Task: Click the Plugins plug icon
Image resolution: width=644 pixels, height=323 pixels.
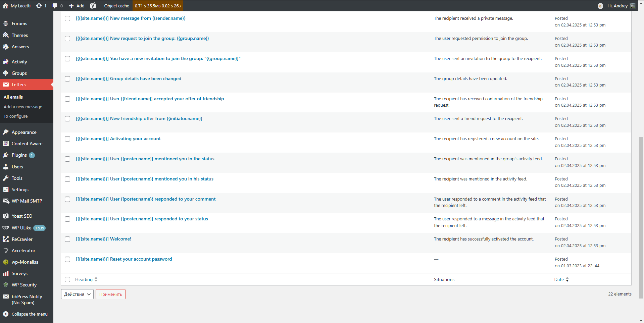Action: pyautogui.click(x=6, y=155)
